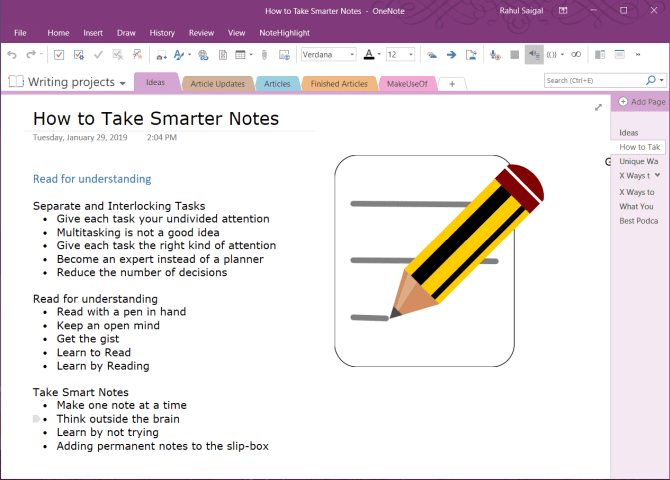
Task: Click the Undo arrow in the toolbar
Action: pos(12,54)
